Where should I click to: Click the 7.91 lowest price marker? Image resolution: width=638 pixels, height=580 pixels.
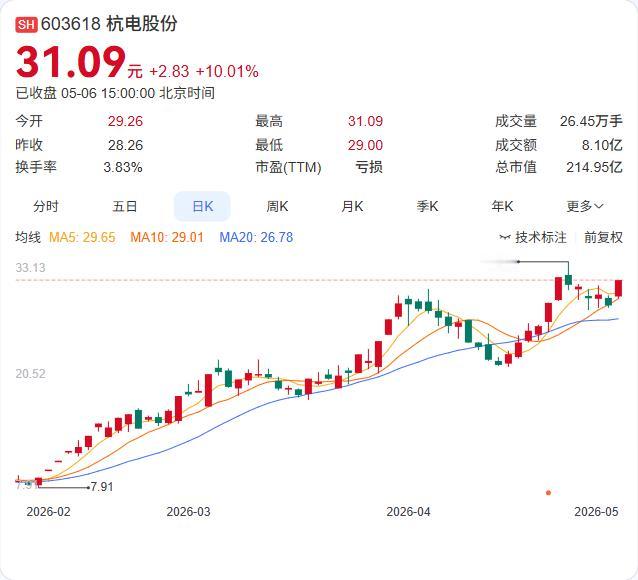point(102,486)
